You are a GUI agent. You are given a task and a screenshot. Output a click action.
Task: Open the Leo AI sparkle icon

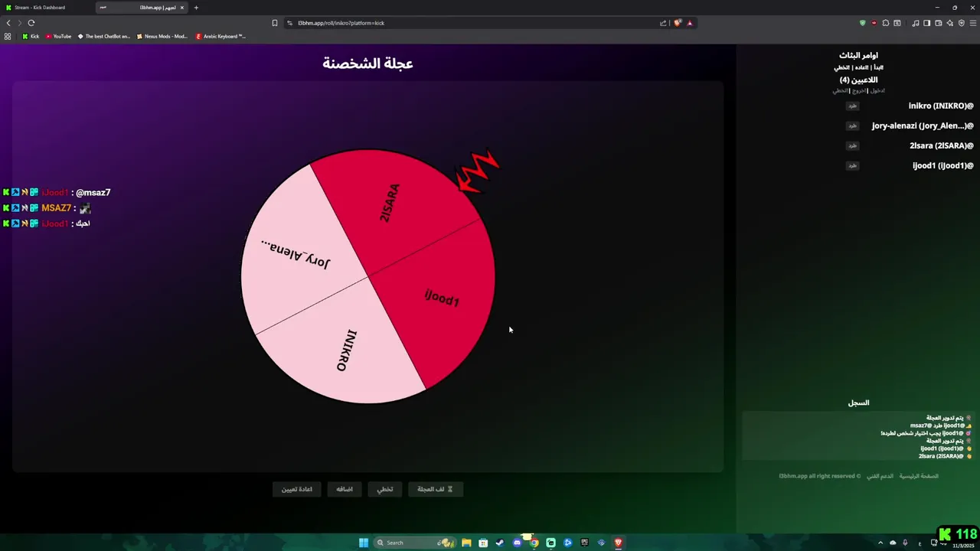click(950, 23)
